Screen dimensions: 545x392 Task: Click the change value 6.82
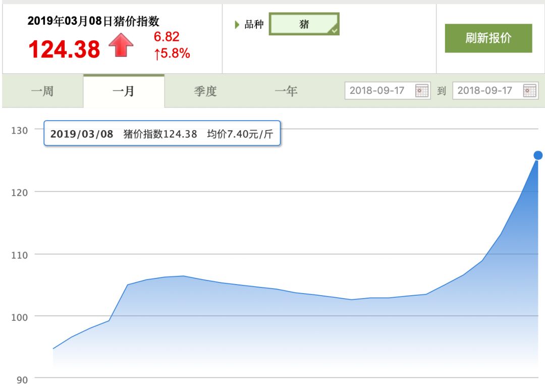coord(167,36)
